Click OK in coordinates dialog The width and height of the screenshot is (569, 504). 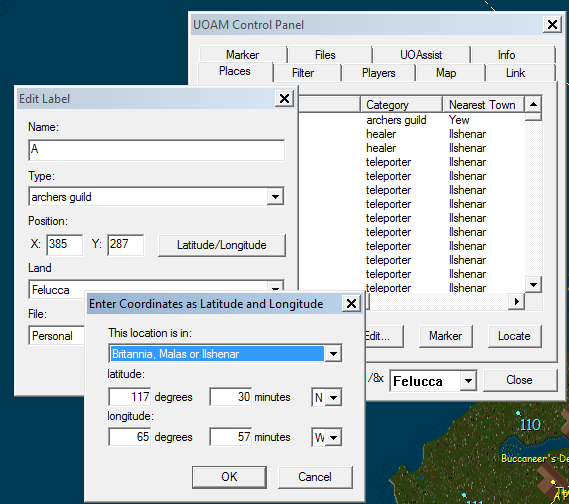(229, 477)
